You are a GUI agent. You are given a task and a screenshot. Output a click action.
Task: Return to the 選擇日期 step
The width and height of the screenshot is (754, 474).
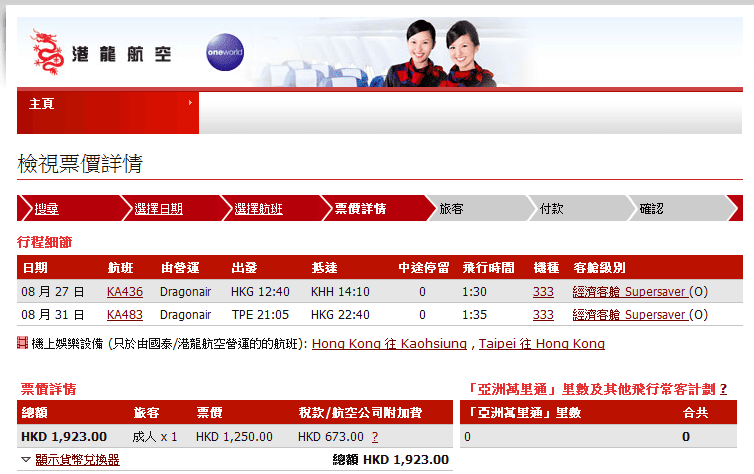pos(159,209)
